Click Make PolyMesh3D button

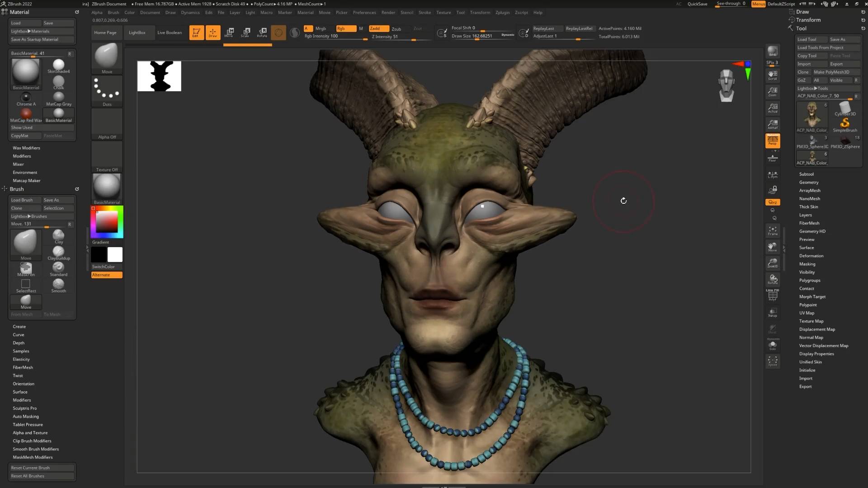(x=831, y=72)
